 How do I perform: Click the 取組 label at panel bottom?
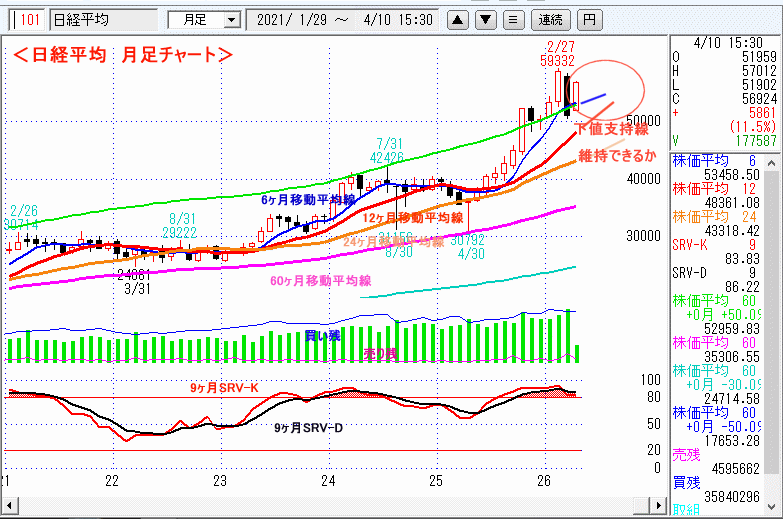(x=686, y=510)
